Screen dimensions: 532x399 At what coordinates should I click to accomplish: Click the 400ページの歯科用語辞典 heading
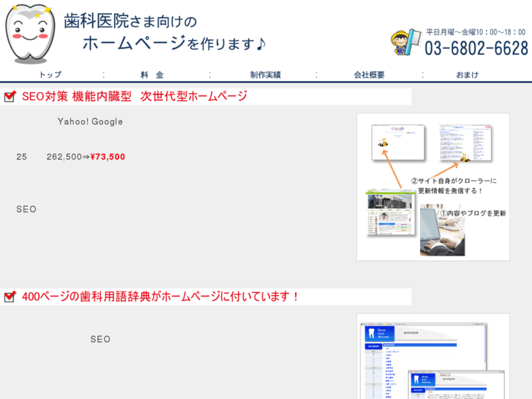coord(160,297)
